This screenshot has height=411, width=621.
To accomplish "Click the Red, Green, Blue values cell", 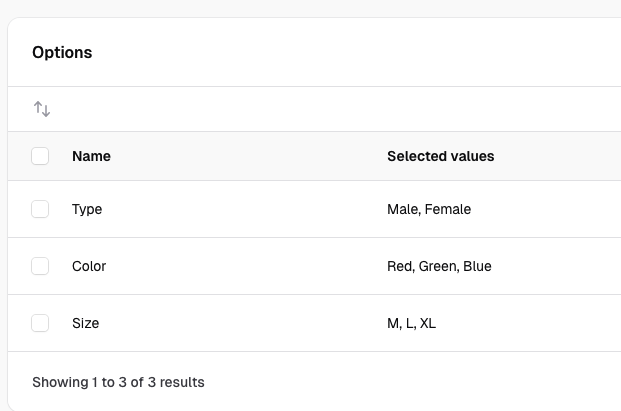I will [x=439, y=266].
